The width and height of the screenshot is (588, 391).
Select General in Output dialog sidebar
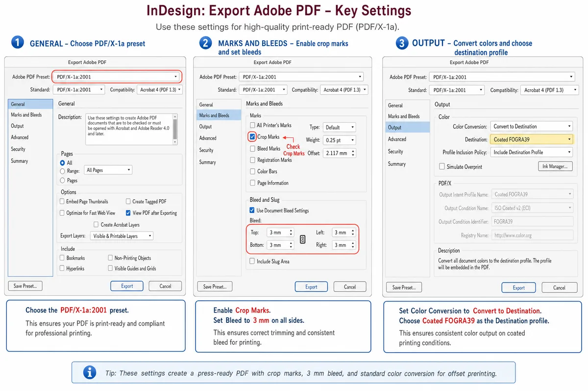(x=408, y=105)
